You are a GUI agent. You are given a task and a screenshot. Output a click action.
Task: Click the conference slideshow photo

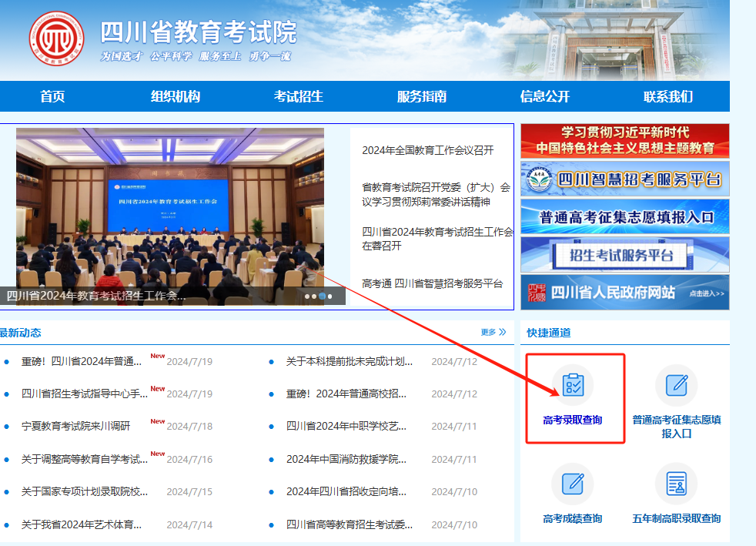(169, 208)
